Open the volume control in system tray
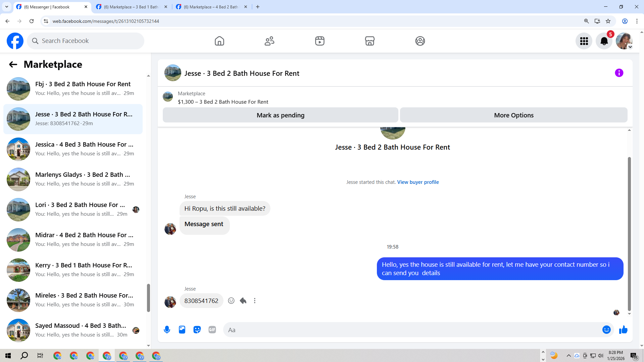The height and width of the screenshot is (362, 644). tap(601, 356)
